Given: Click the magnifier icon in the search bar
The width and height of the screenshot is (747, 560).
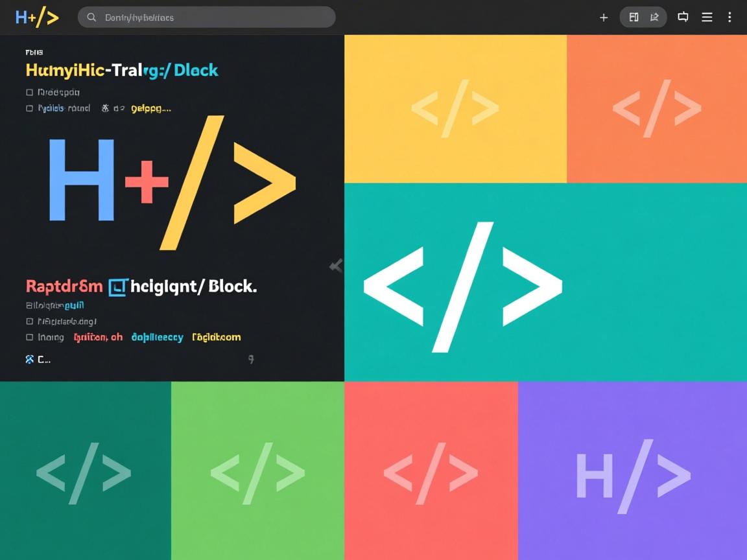Looking at the screenshot, I should [91, 17].
